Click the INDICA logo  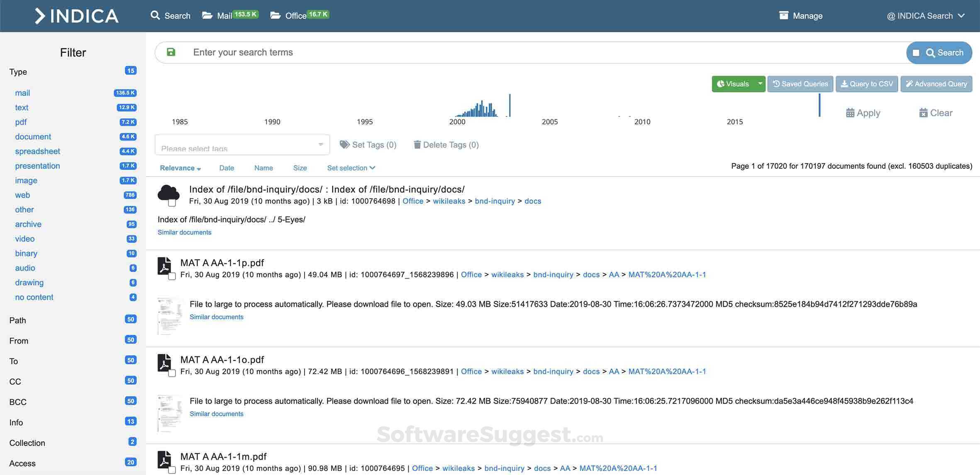point(76,16)
